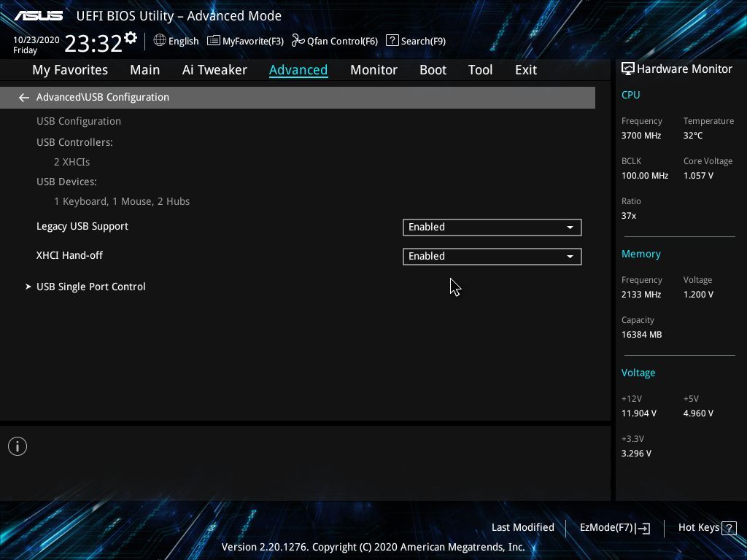Click '1 Keyboard, 1 Mouse, 2 Hubs' text
Viewport: 747px width, 560px height.
(x=122, y=201)
